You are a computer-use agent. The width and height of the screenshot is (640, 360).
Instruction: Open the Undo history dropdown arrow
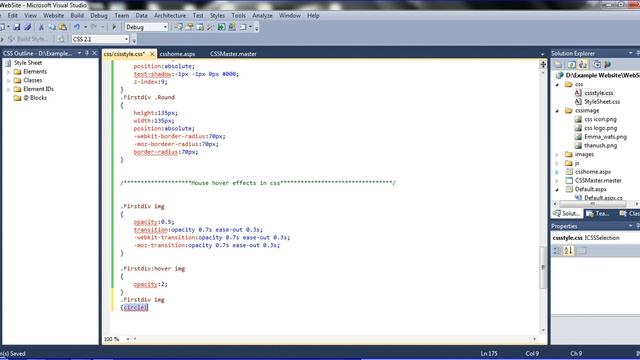[85, 27]
